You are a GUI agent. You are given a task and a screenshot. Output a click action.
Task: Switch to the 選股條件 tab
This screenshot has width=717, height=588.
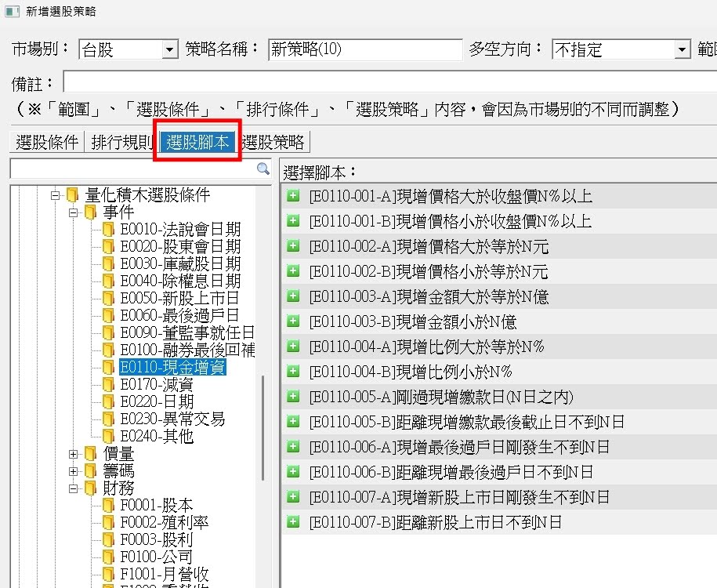(47, 142)
